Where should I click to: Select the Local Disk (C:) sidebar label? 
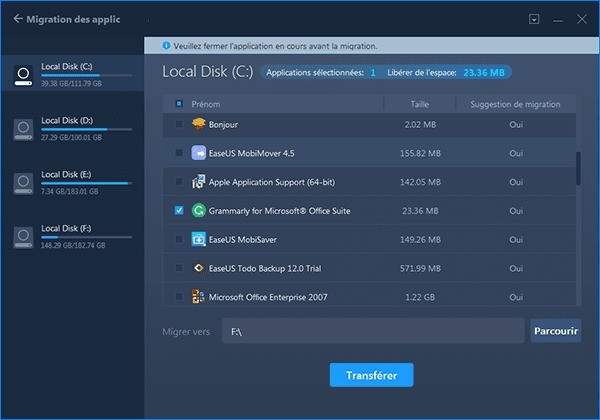click(x=67, y=67)
